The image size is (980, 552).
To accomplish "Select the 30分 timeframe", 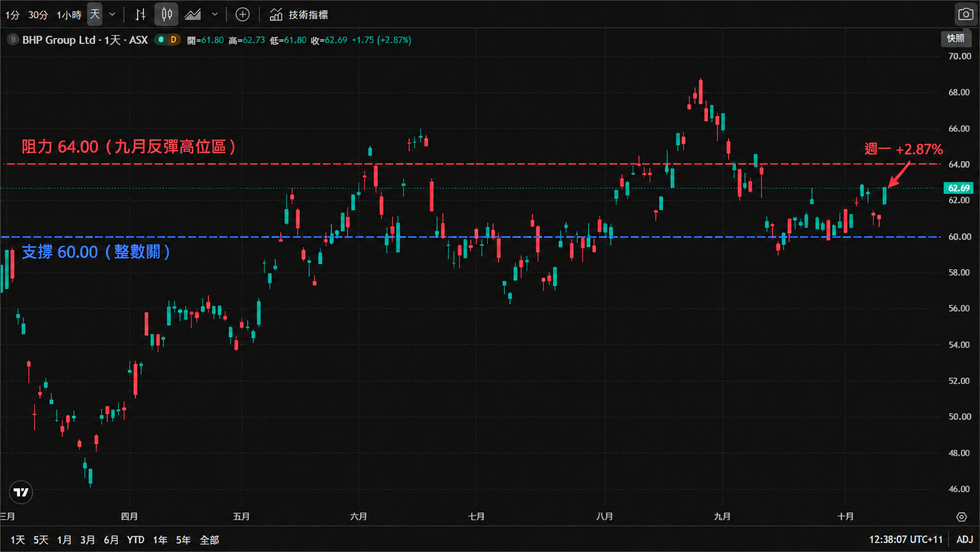I will 38,15.
